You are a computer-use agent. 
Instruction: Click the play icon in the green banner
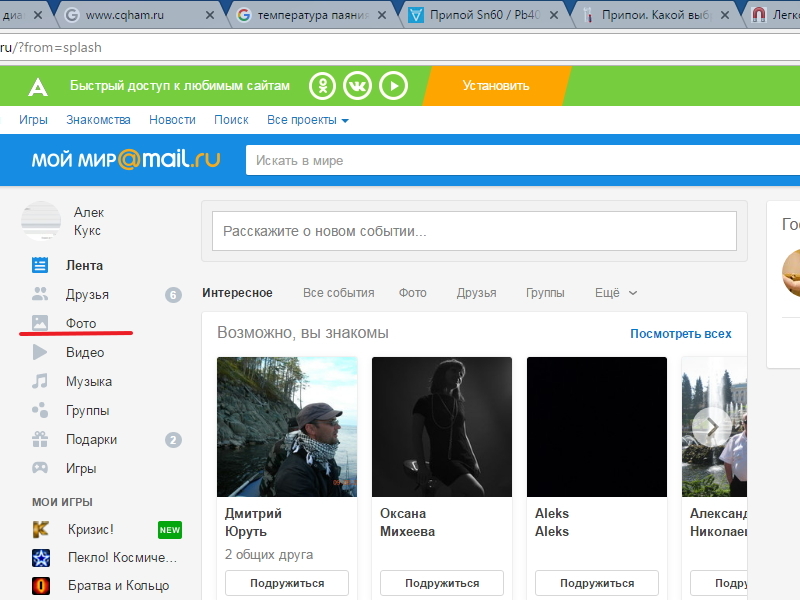[x=393, y=86]
